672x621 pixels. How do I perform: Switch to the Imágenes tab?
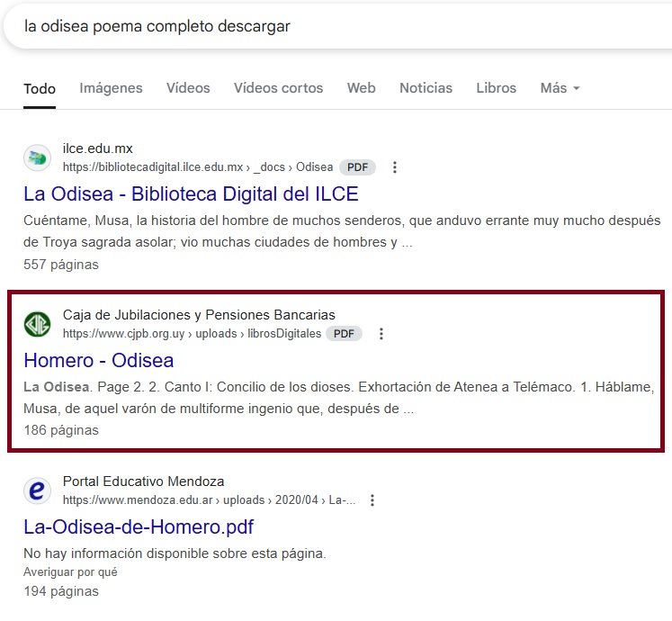point(111,88)
